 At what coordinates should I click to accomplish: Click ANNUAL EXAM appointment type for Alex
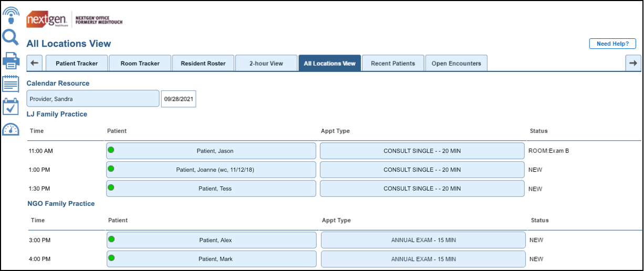tap(423, 240)
